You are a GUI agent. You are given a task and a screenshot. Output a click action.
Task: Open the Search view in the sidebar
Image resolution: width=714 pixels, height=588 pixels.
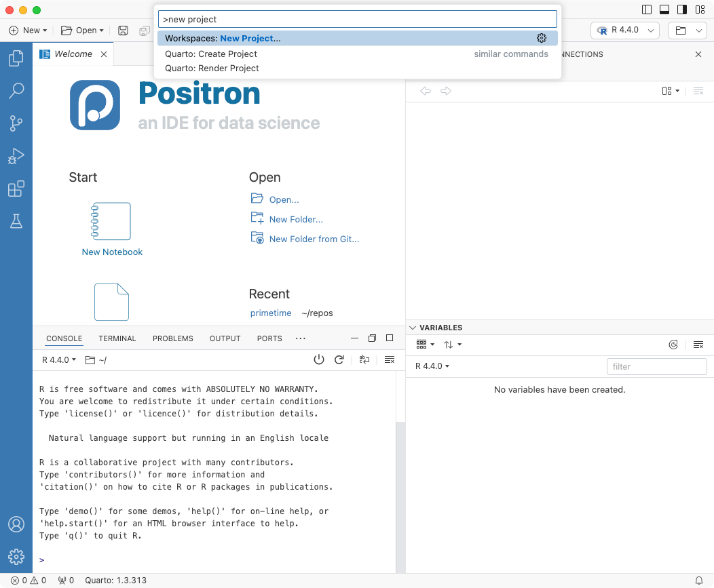16,90
